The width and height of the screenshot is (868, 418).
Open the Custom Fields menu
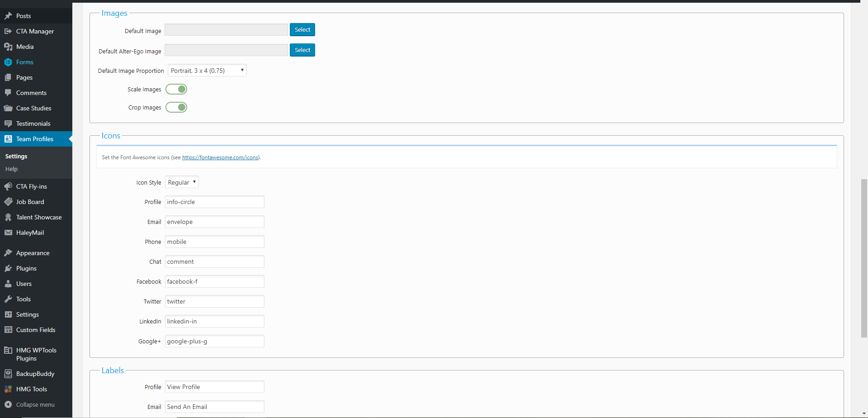(36, 330)
